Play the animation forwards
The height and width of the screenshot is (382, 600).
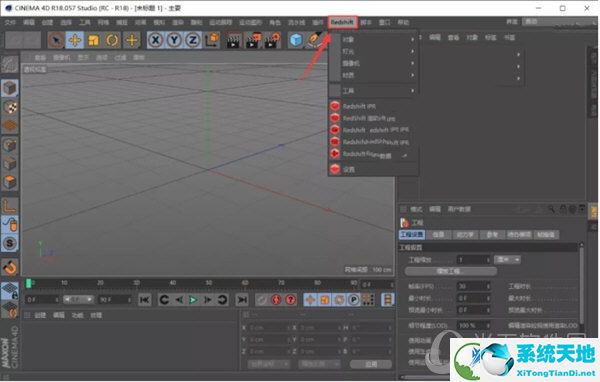click(193, 300)
